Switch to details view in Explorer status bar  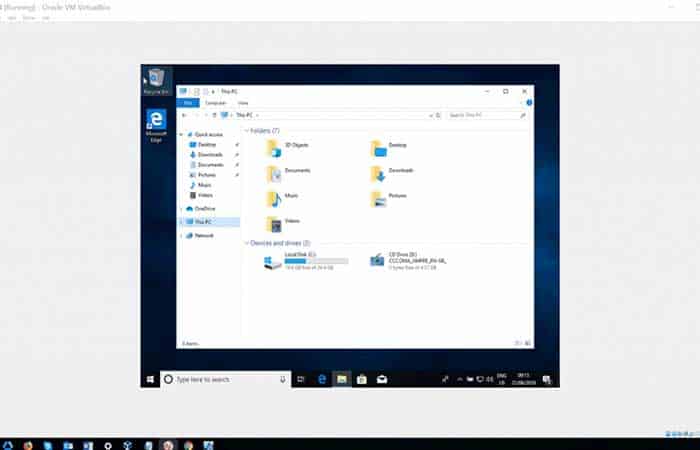[x=518, y=343]
